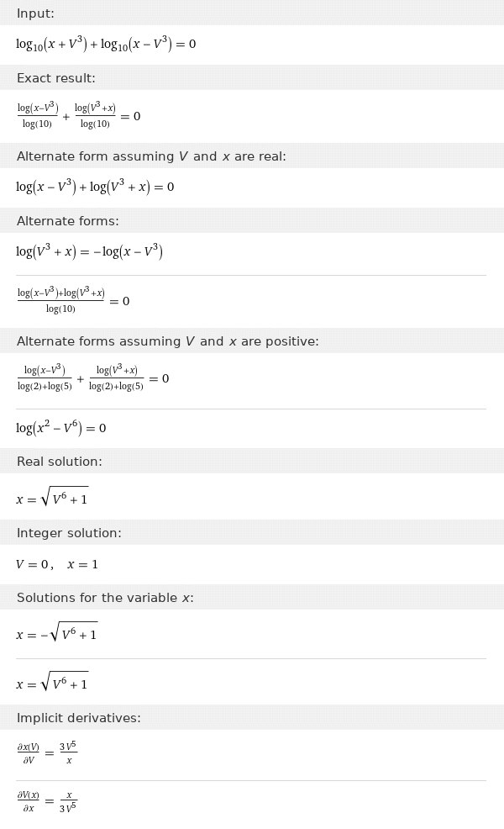Click the 'Alternate forms assuming V and x are positive' header

[168, 341]
